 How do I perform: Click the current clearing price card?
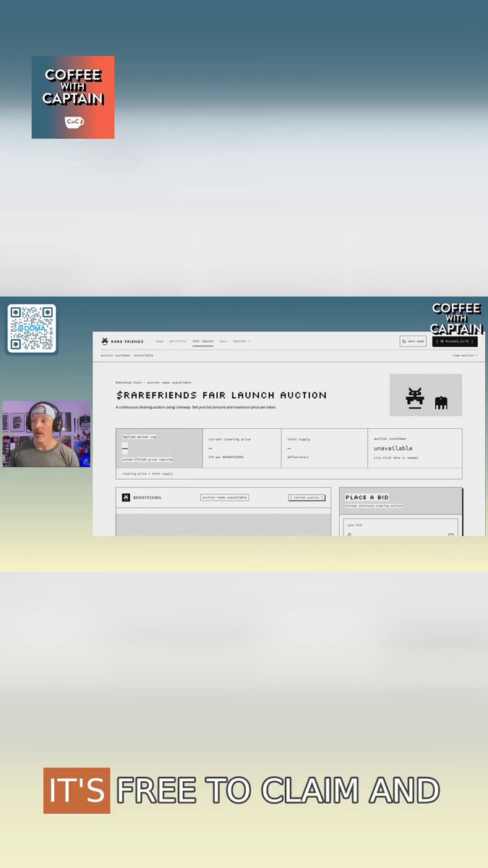(x=242, y=448)
